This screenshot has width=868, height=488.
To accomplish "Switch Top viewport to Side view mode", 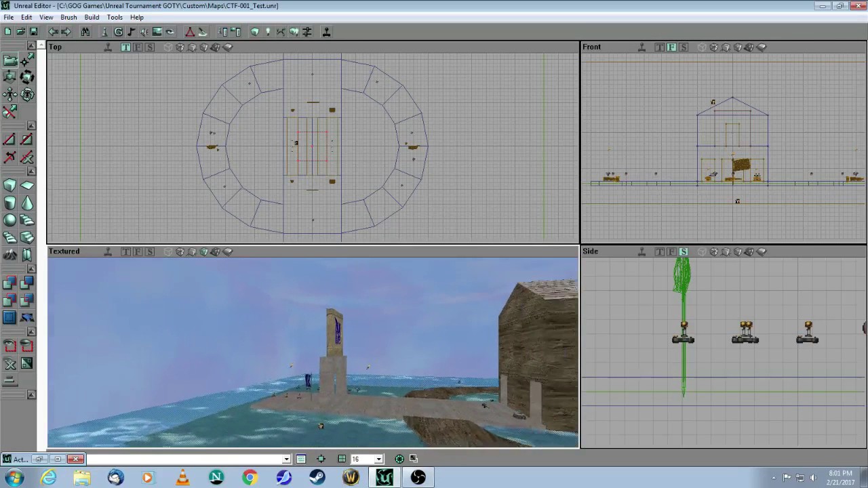I will click(150, 47).
